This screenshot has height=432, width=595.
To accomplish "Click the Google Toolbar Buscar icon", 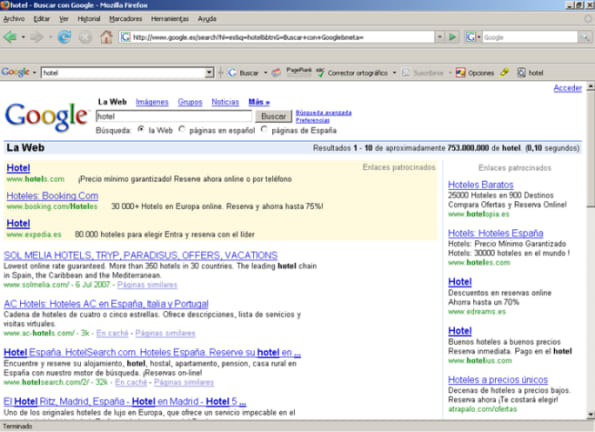I will point(232,73).
